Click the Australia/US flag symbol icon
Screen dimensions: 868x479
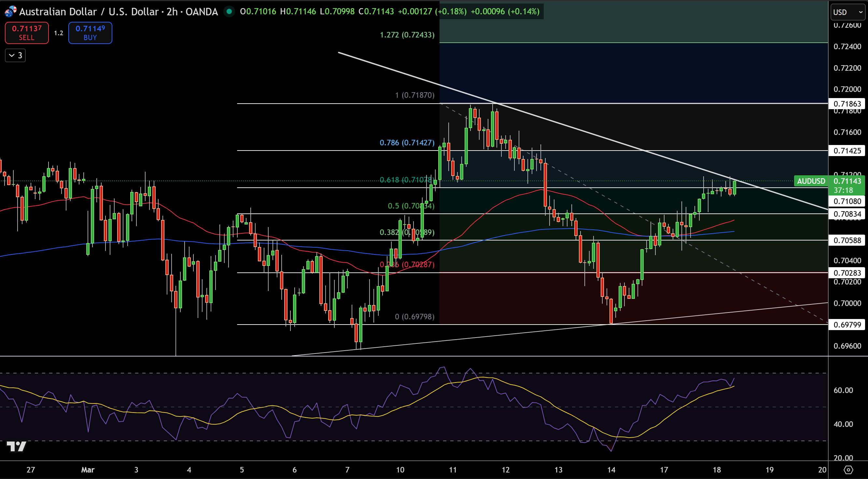tap(10, 11)
